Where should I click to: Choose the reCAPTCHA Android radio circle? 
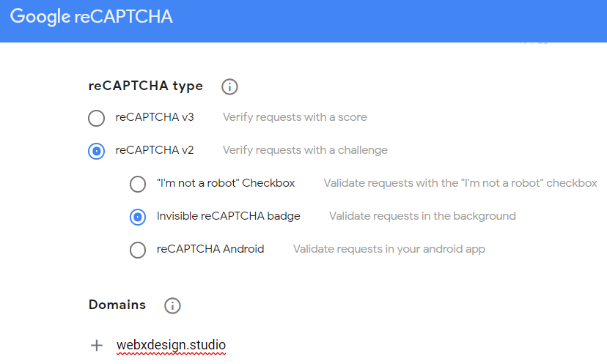tap(138, 250)
